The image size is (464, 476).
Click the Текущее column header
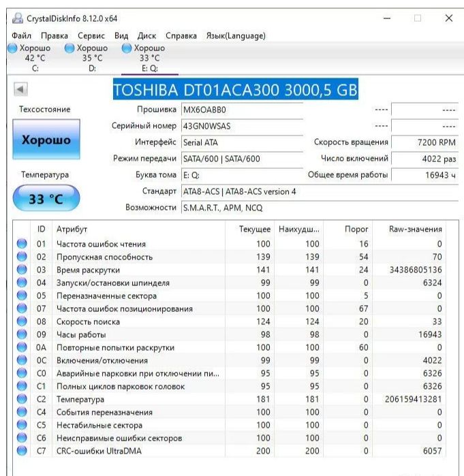point(249,229)
